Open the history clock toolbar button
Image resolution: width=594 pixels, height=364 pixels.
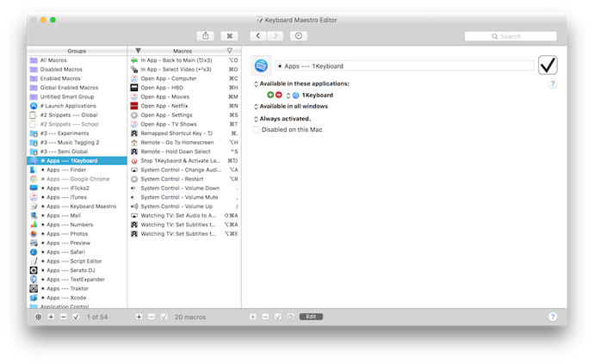pos(299,36)
